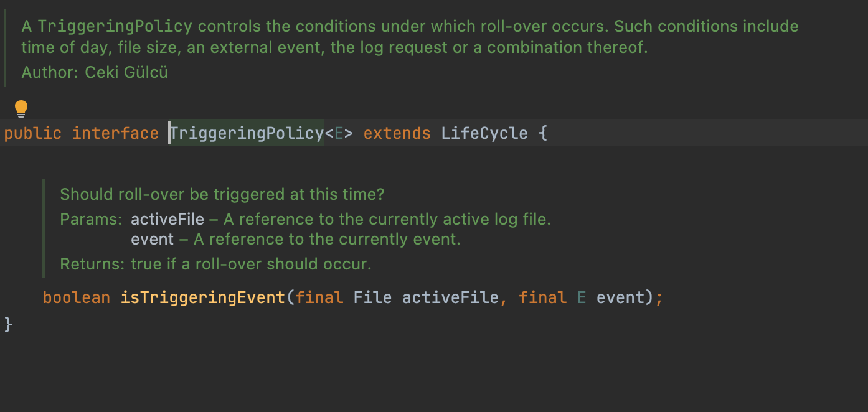
Task: Click the interface keyword
Action: click(115, 133)
